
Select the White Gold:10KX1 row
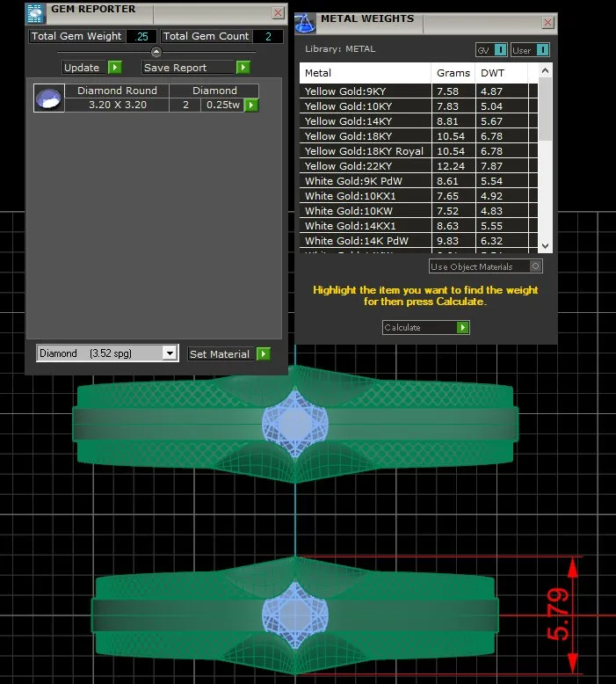[x=418, y=196]
